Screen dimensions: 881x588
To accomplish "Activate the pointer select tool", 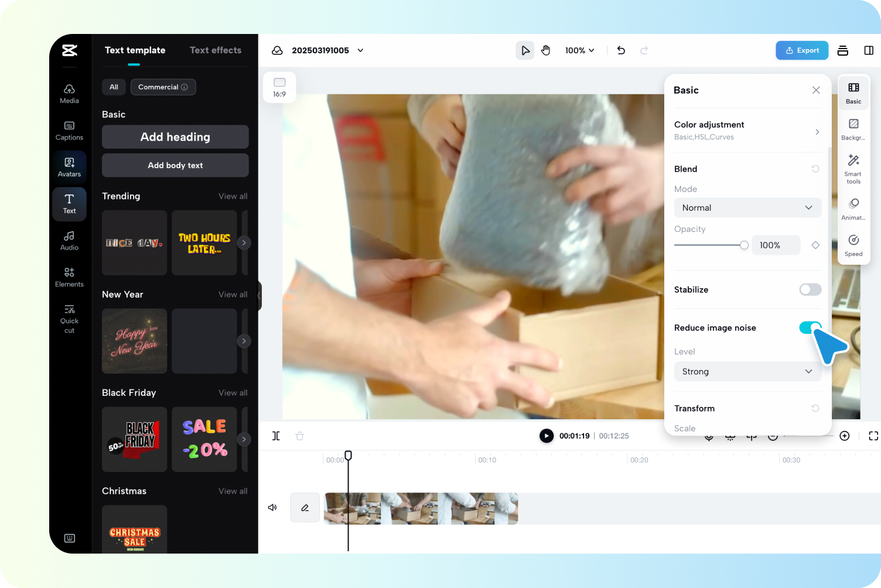I will pyautogui.click(x=525, y=50).
